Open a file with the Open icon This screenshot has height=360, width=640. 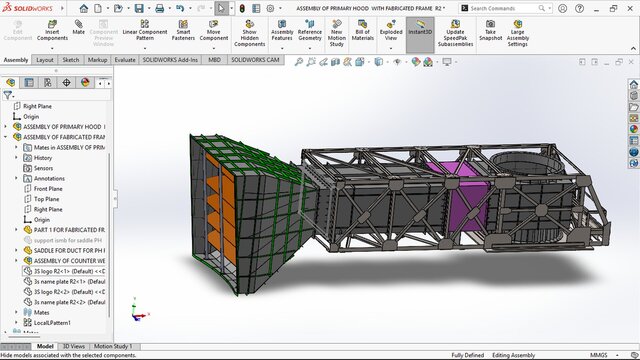[118, 8]
